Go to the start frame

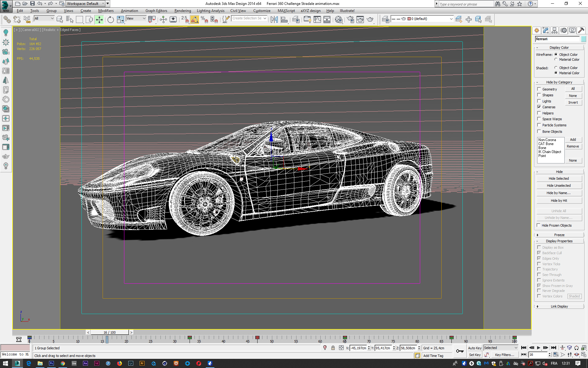pos(524,348)
